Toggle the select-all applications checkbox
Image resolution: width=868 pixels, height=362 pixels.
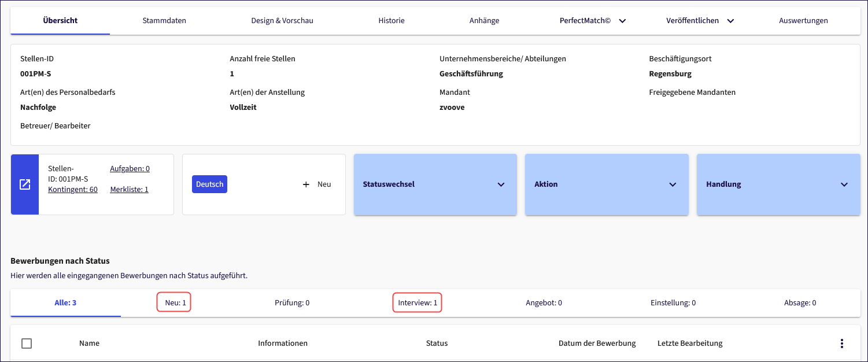tap(27, 343)
